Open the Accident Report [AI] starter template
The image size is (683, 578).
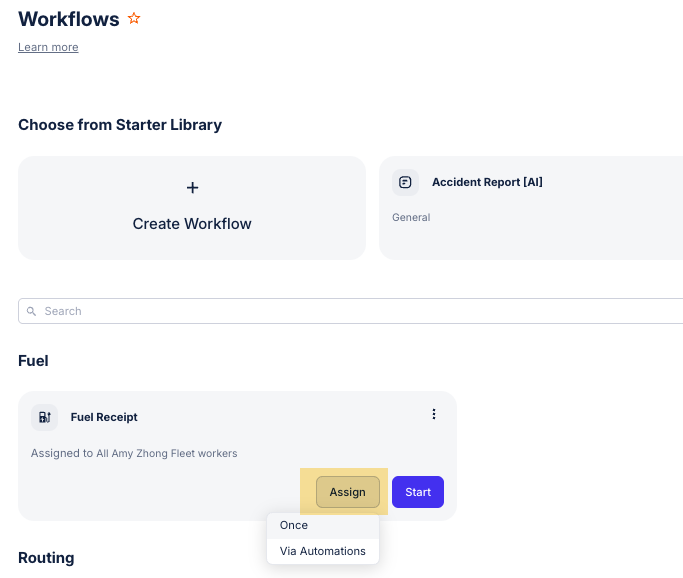point(531,208)
